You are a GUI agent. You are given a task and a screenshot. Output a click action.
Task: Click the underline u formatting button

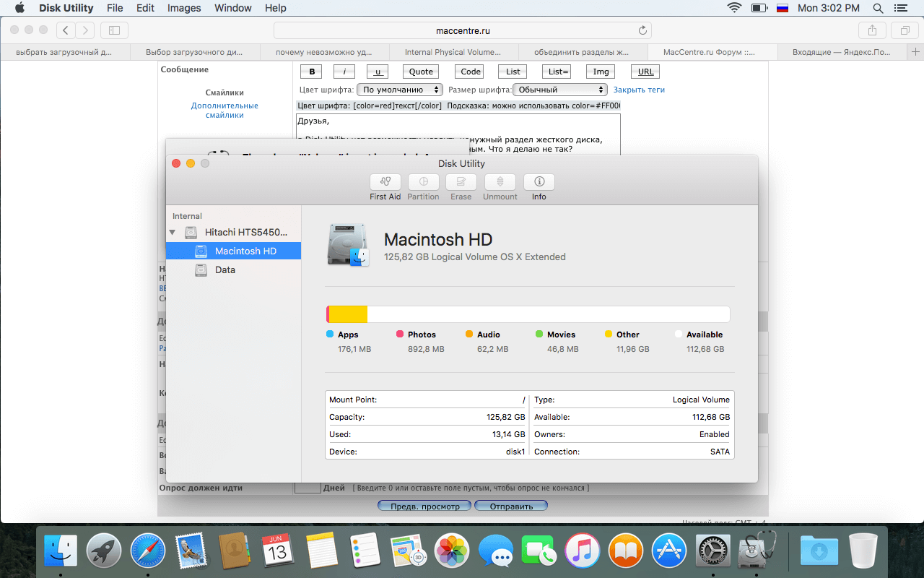[378, 72]
